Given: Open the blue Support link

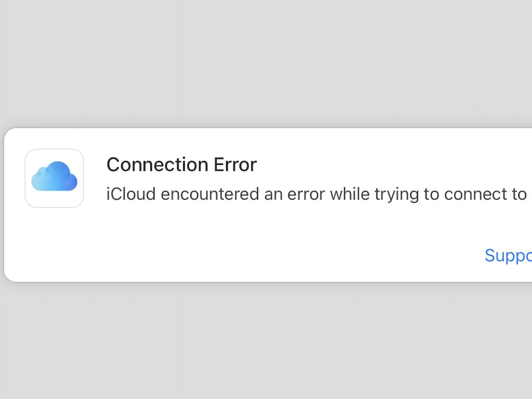Looking at the screenshot, I should point(508,256).
